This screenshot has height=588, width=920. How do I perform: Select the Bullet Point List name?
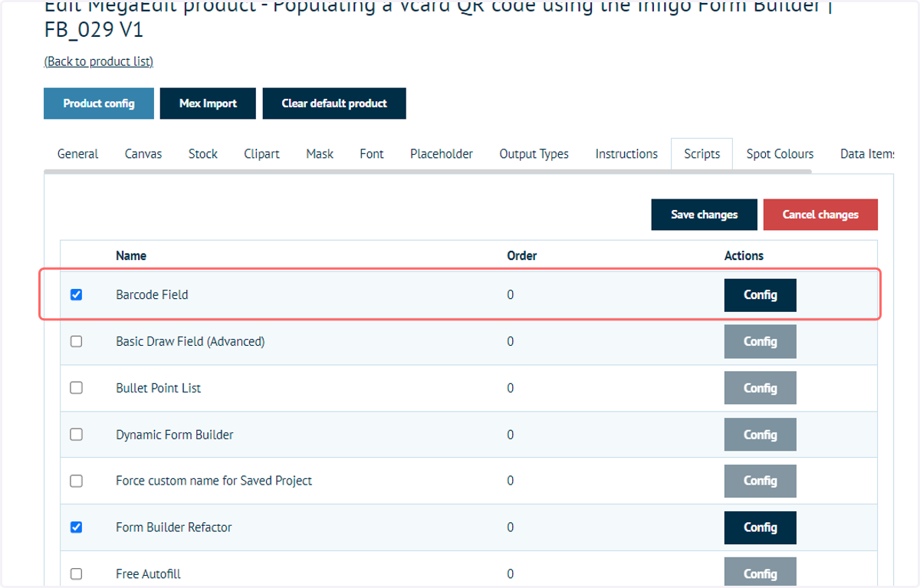(158, 388)
